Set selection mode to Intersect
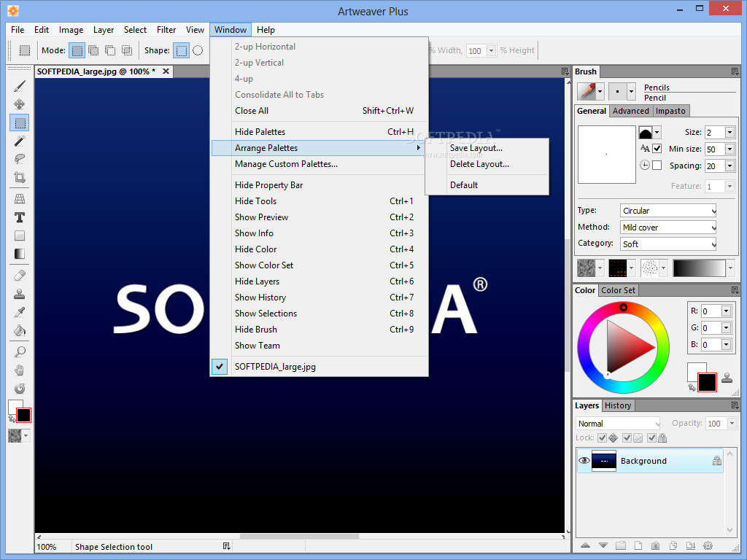Viewport: 747px width, 560px height. click(127, 50)
